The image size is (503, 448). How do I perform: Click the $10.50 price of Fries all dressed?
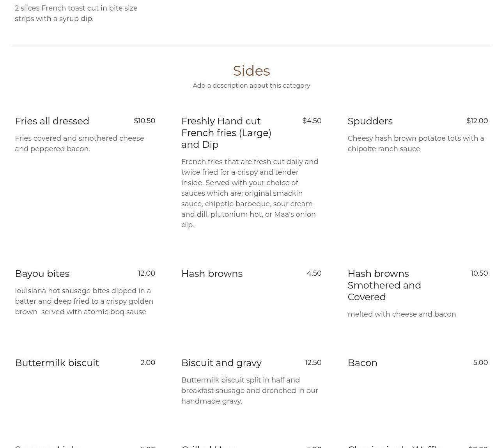[144, 121]
